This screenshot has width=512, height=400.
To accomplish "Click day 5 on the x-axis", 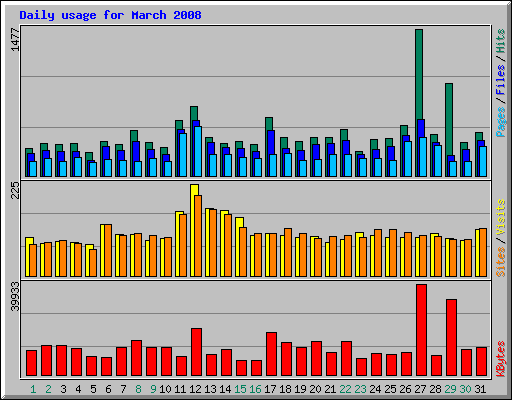I will 93,389.
